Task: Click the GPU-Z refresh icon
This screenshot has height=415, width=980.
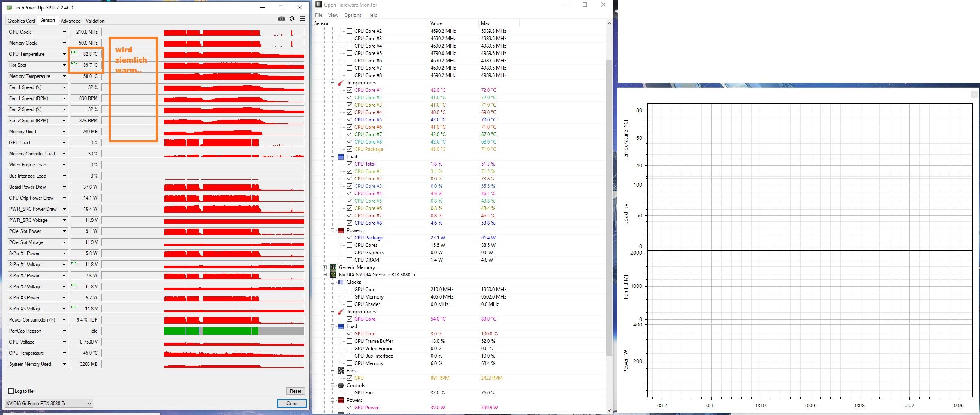Action: click(x=292, y=18)
